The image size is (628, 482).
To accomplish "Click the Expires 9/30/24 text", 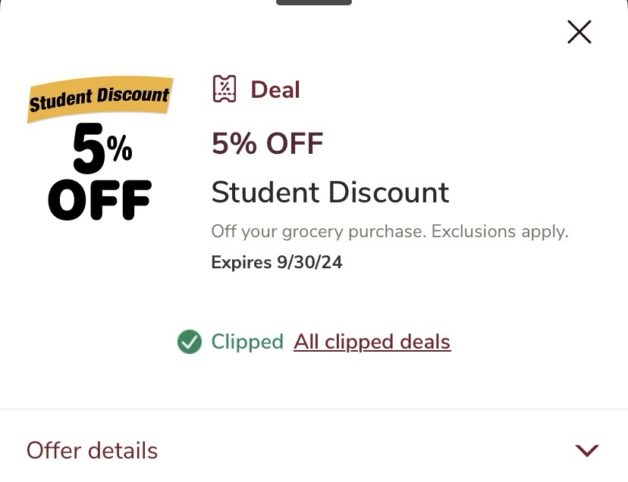I will (277, 262).
